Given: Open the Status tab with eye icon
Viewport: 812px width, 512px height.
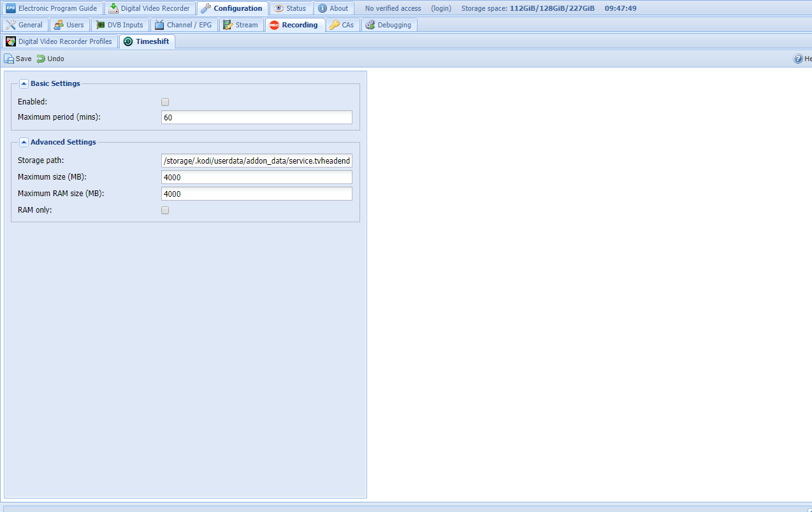Looking at the screenshot, I should tap(290, 8).
